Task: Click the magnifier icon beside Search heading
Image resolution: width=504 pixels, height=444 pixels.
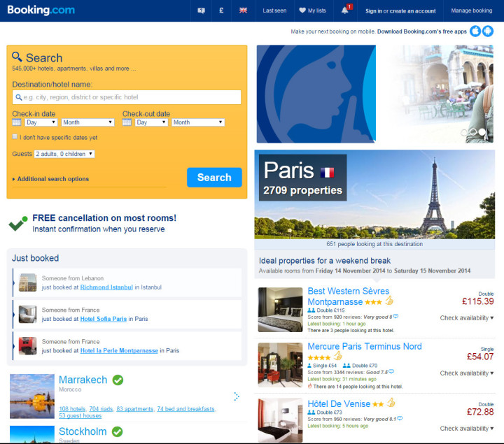Action: [17, 57]
